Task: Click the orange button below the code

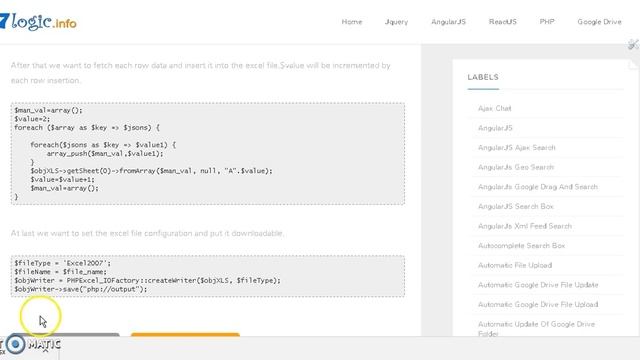Action: tap(185, 334)
